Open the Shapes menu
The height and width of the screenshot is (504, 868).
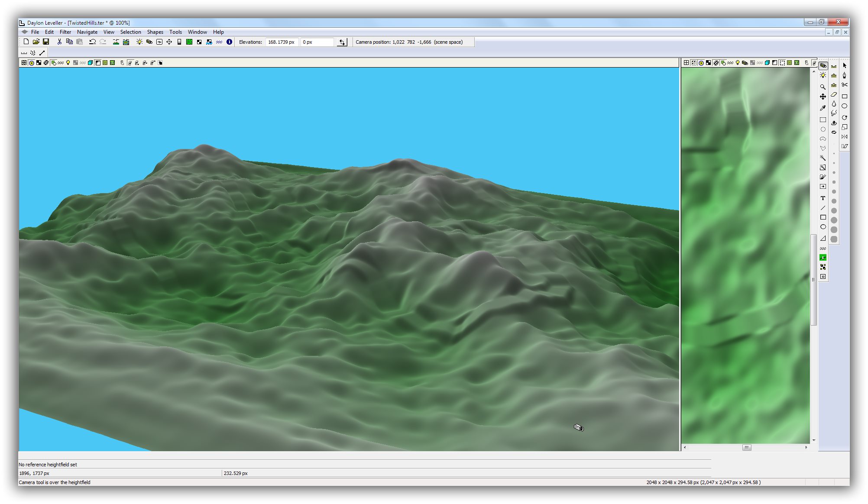(155, 32)
